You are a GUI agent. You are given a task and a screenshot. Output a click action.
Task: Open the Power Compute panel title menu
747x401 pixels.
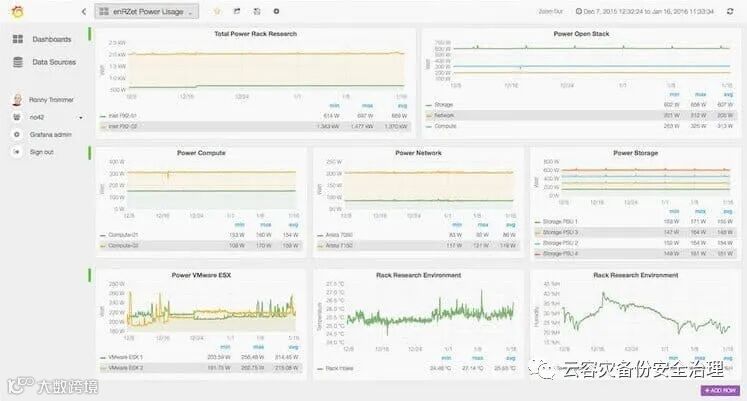201,153
